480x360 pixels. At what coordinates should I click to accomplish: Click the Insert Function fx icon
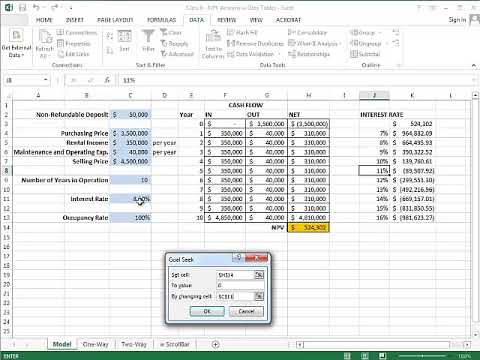click(x=107, y=80)
